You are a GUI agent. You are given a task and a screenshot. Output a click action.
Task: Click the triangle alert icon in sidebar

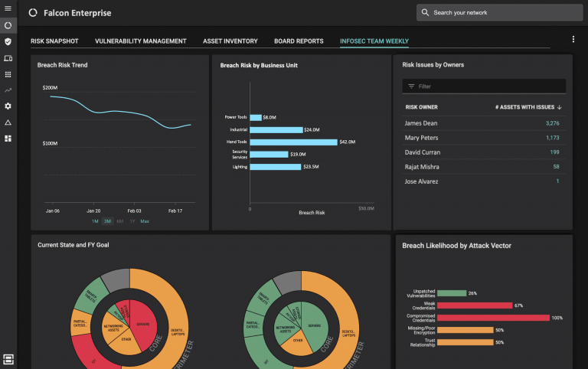pyautogui.click(x=8, y=122)
